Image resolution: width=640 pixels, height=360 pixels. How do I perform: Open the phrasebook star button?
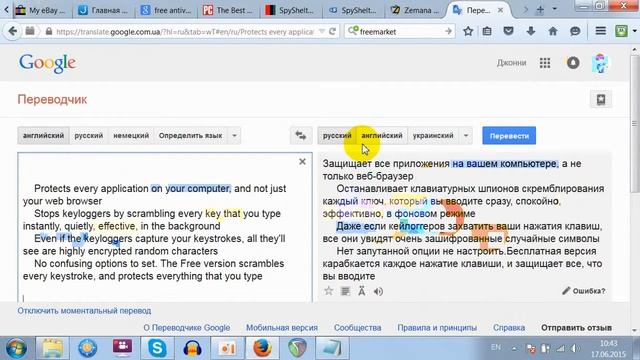(601, 99)
